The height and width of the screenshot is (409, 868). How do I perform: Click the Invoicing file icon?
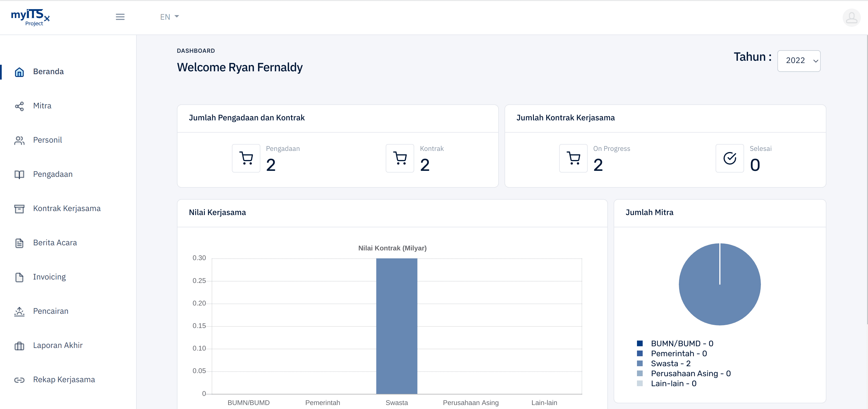tap(19, 277)
